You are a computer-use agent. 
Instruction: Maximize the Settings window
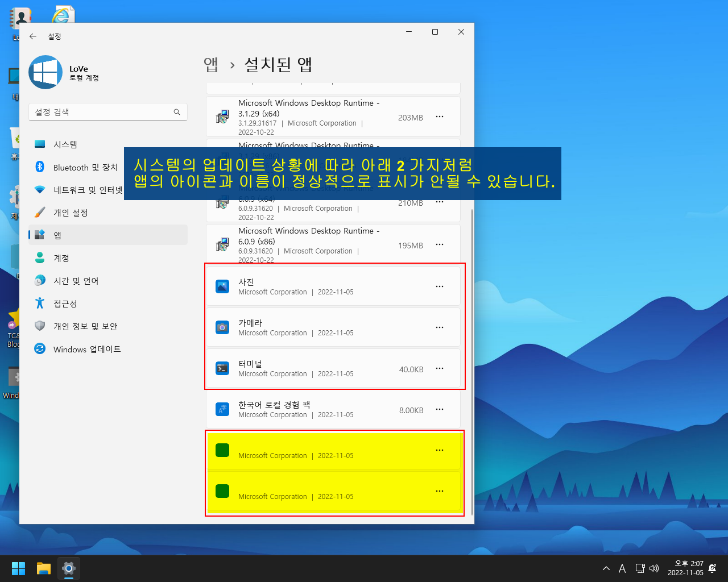pyautogui.click(x=435, y=32)
